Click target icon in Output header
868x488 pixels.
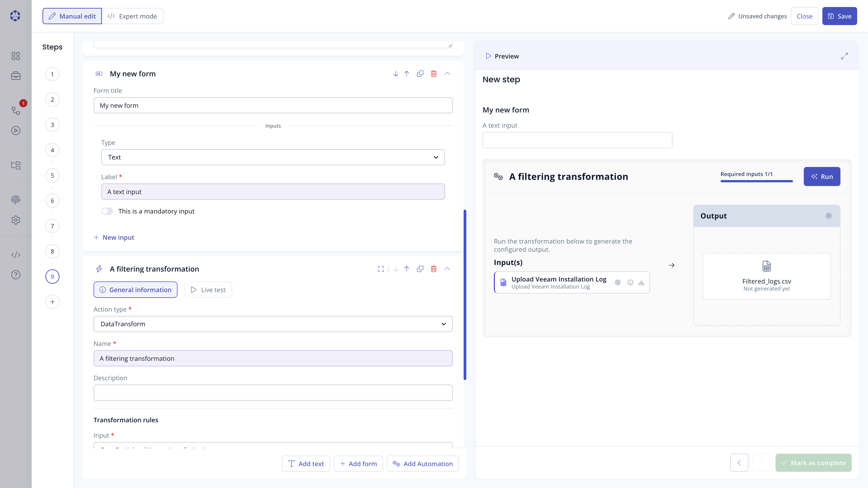[829, 216]
